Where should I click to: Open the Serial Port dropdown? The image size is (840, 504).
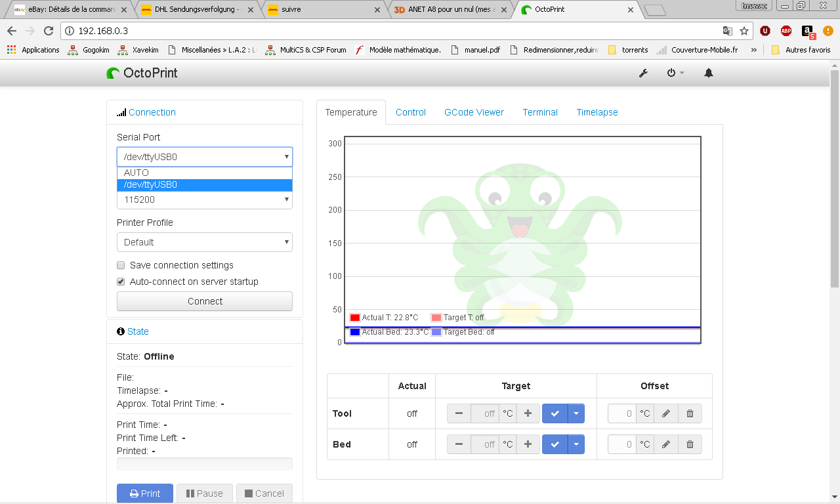pos(205,157)
